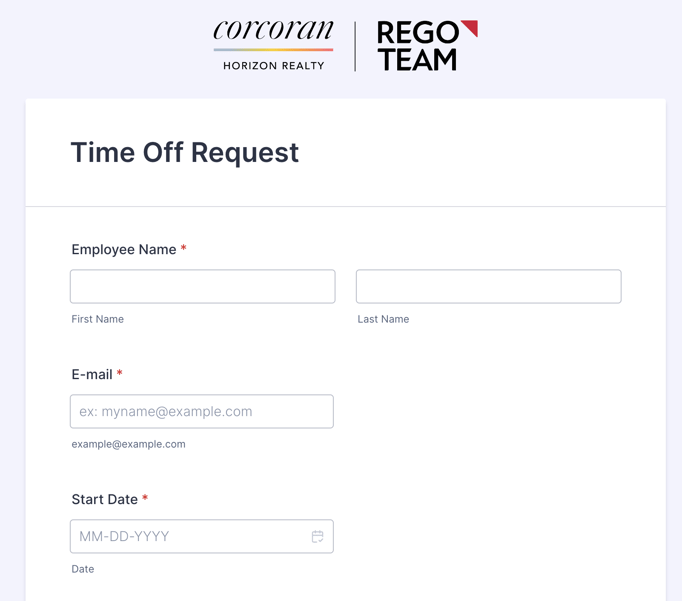Click the E-mail field label

(92, 375)
